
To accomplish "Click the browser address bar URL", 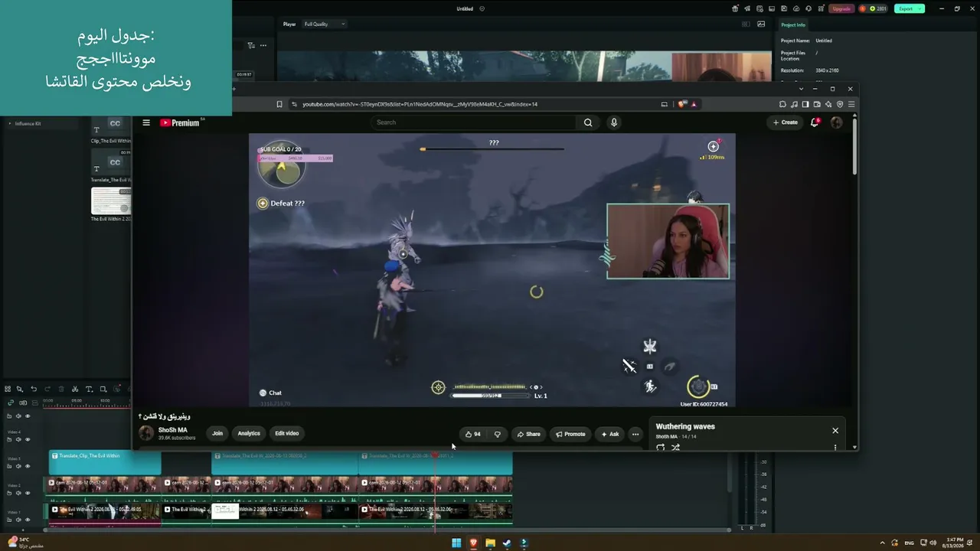I will pos(420,104).
